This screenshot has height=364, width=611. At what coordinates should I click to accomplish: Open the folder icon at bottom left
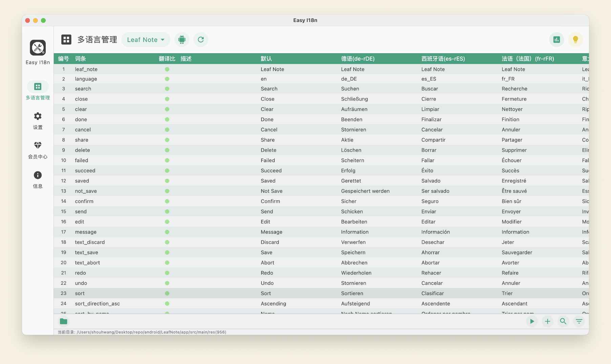(x=64, y=321)
